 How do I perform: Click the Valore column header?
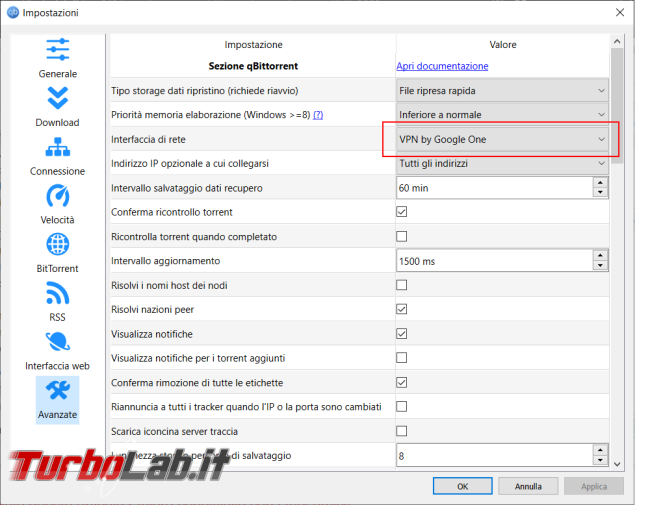(502, 44)
